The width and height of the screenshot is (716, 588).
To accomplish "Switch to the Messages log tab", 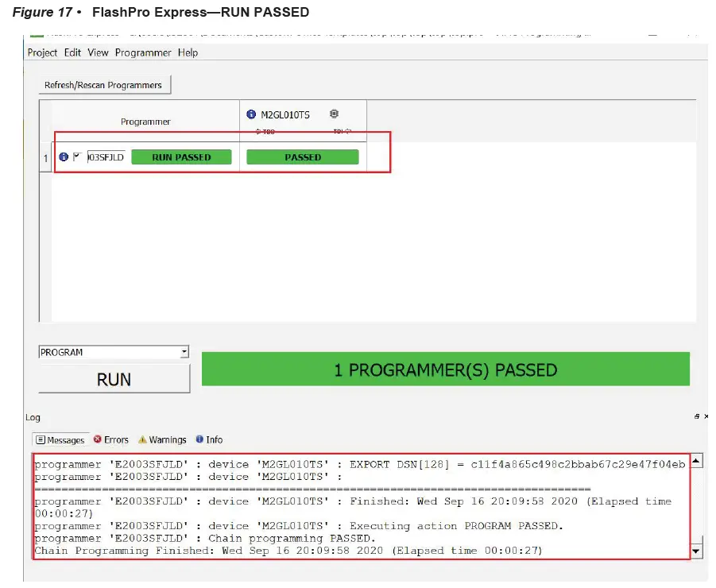I will pos(60,440).
